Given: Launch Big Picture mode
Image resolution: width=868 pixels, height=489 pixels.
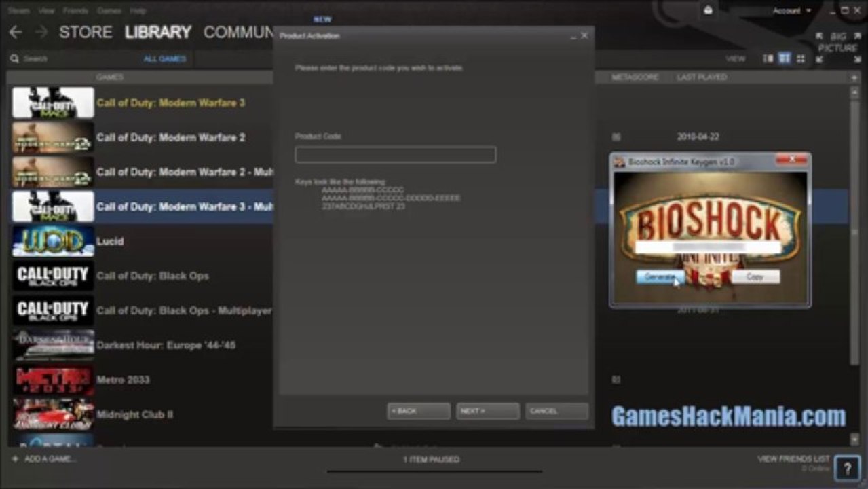Looking at the screenshot, I should pyautogui.click(x=837, y=48).
